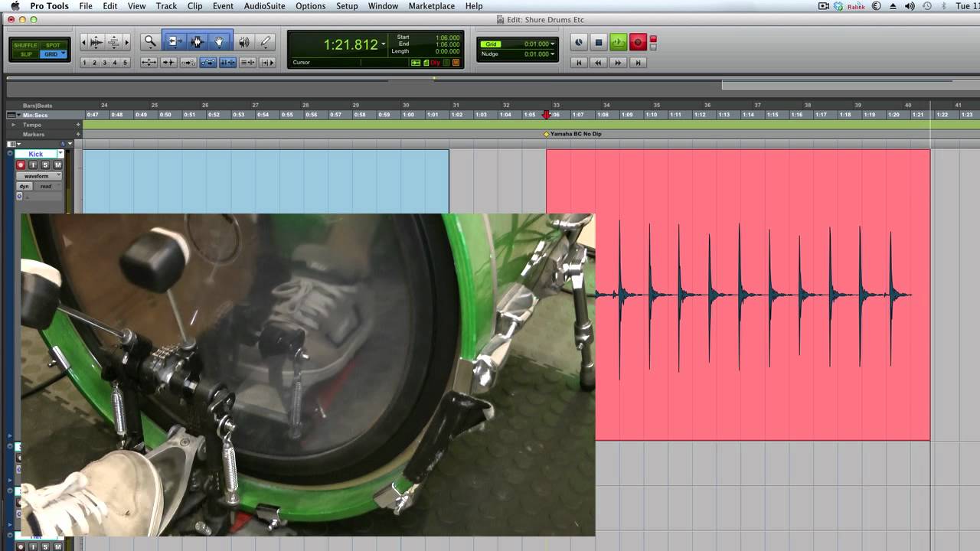The width and height of the screenshot is (980, 551).
Task: Recall zoom preset 5
Action: point(126,63)
